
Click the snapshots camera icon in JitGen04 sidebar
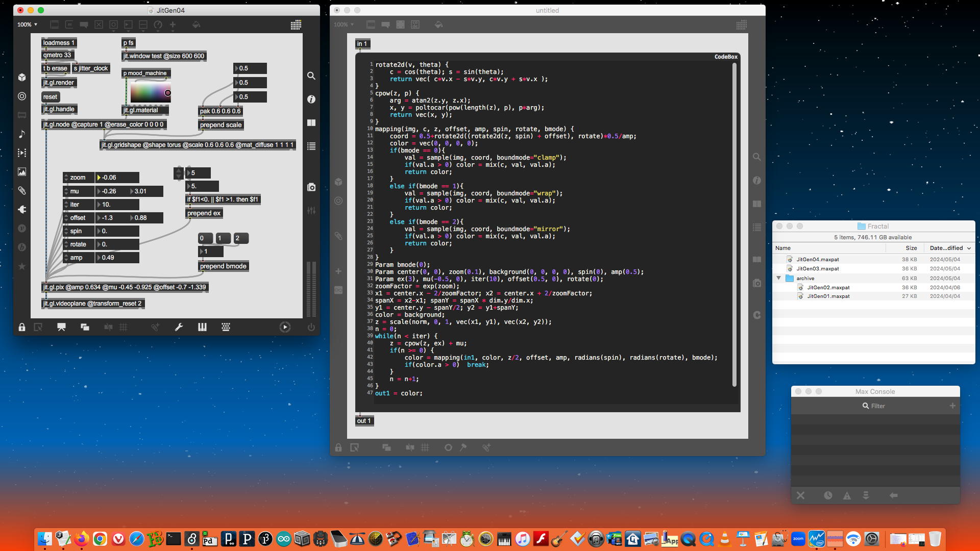click(x=311, y=187)
